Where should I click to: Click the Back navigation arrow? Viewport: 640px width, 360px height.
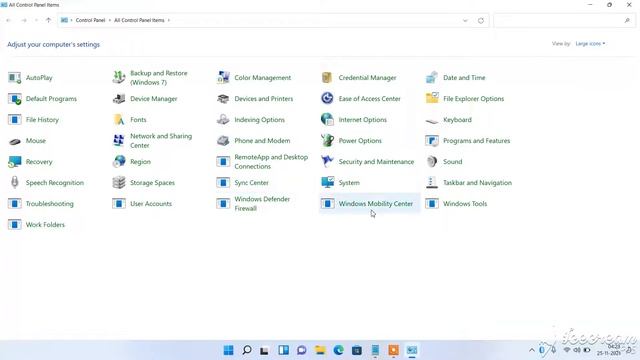tap(9, 20)
